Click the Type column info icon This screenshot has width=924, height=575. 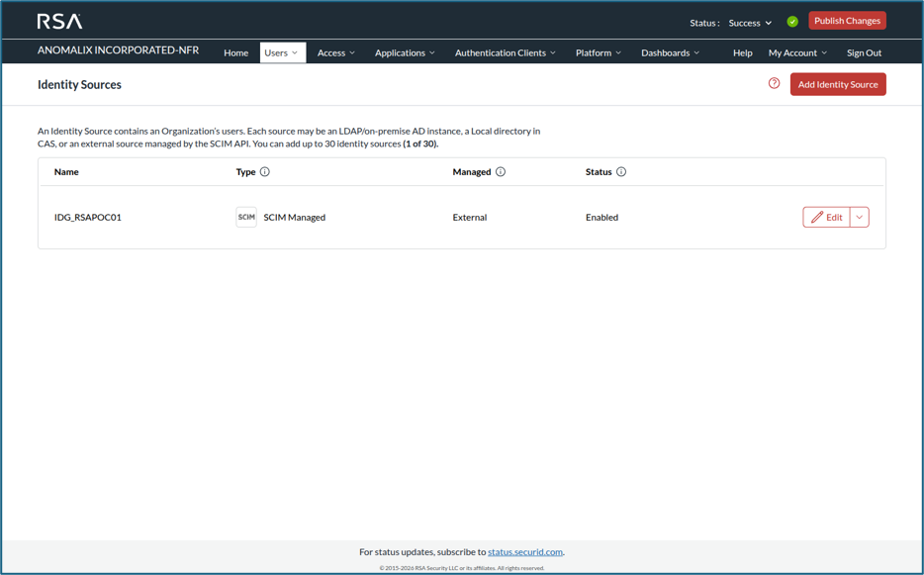264,171
